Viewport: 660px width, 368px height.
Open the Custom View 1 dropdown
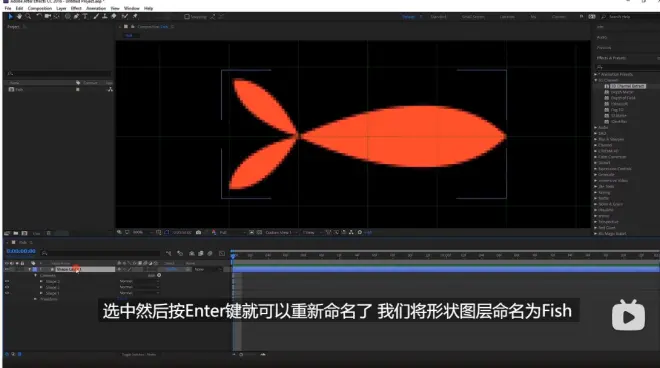pos(281,232)
